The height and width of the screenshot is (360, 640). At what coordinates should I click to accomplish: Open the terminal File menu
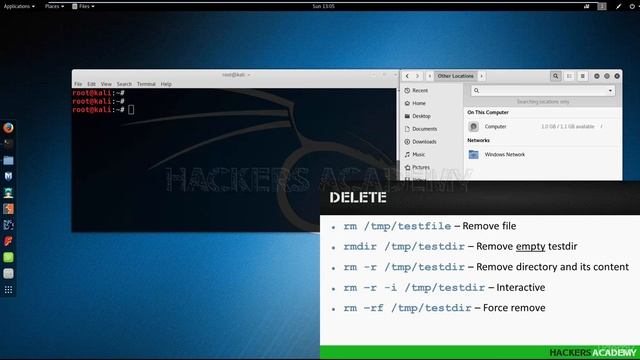(x=78, y=84)
